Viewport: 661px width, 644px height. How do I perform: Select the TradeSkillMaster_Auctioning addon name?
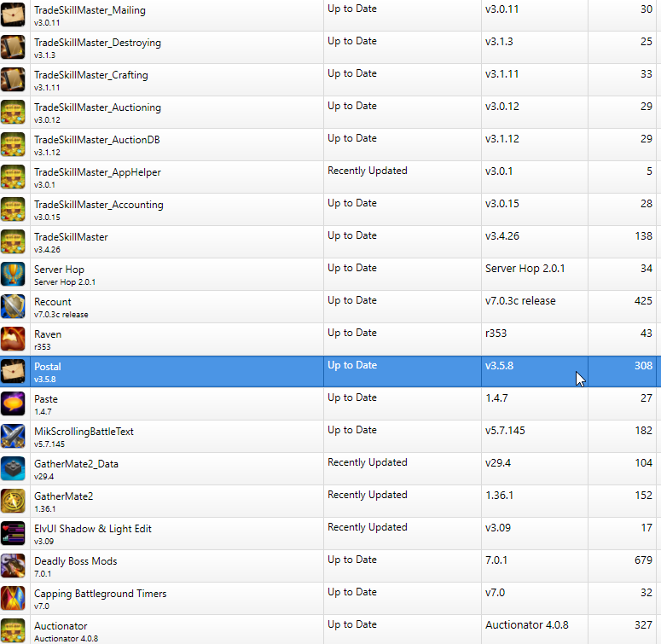pyautogui.click(x=97, y=107)
